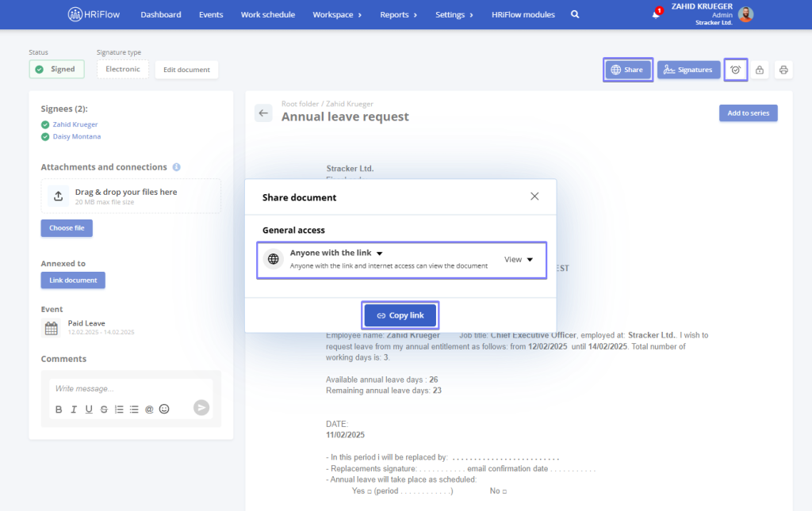Open signee Zahid Krueger link
Viewport: 812px width, 511px height.
(x=75, y=124)
